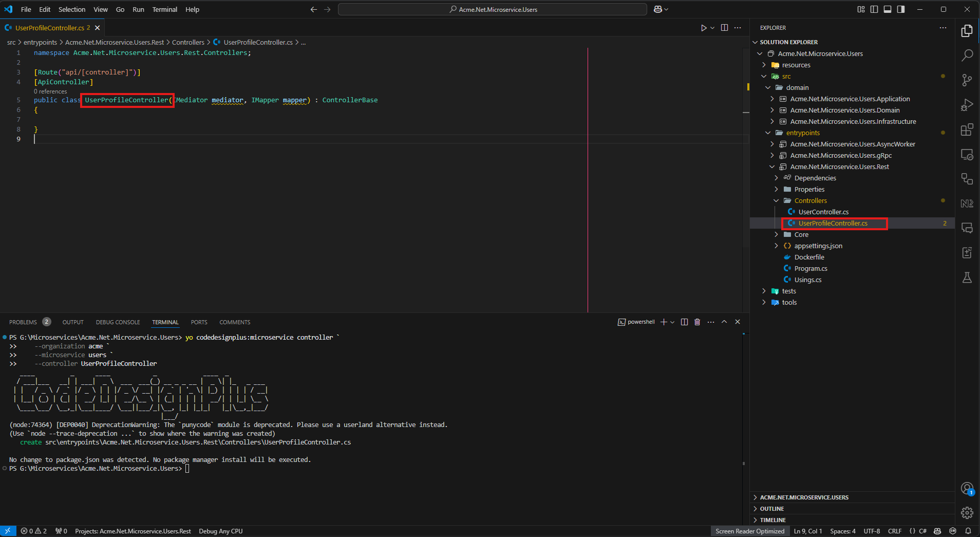This screenshot has height=537, width=980.
Task: Maximize the panel size with caret icon
Action: [x=724, y=322]
